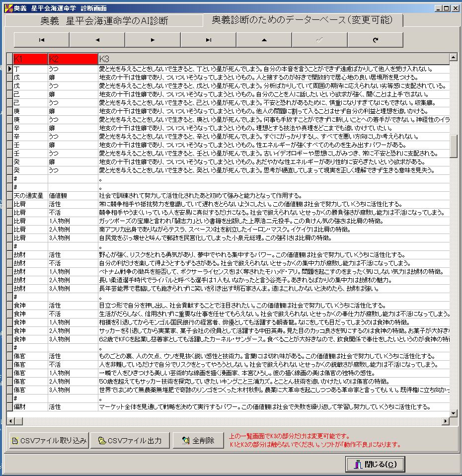The width and height of the screenshot is (462, 476).
Task: Select the 癖 cell in the 庚 row
Action: (73, 111)
